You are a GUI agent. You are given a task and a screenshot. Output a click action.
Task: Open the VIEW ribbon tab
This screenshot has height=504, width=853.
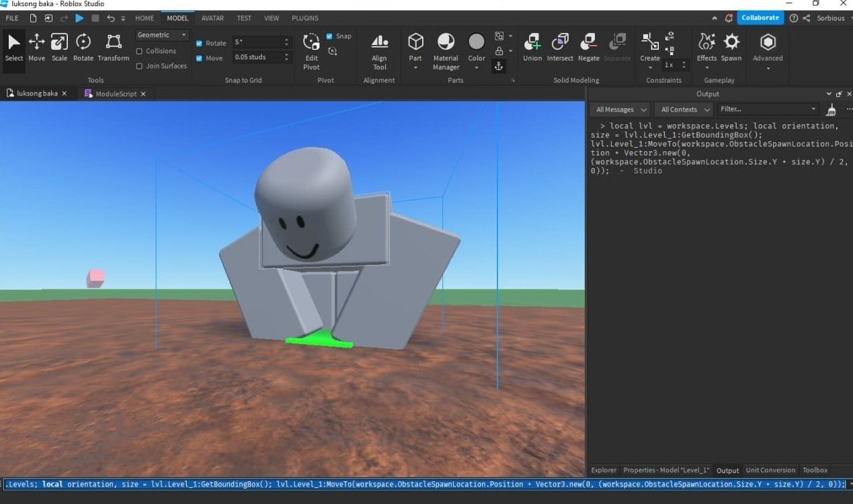pyautogui.click(x=272, y=18)
